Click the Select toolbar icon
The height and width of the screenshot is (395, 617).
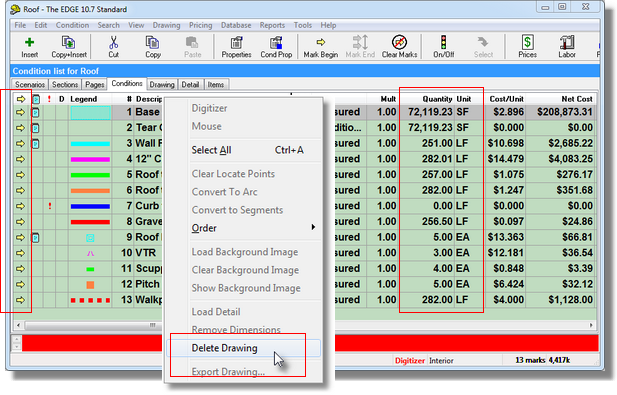tap(483, 47)
